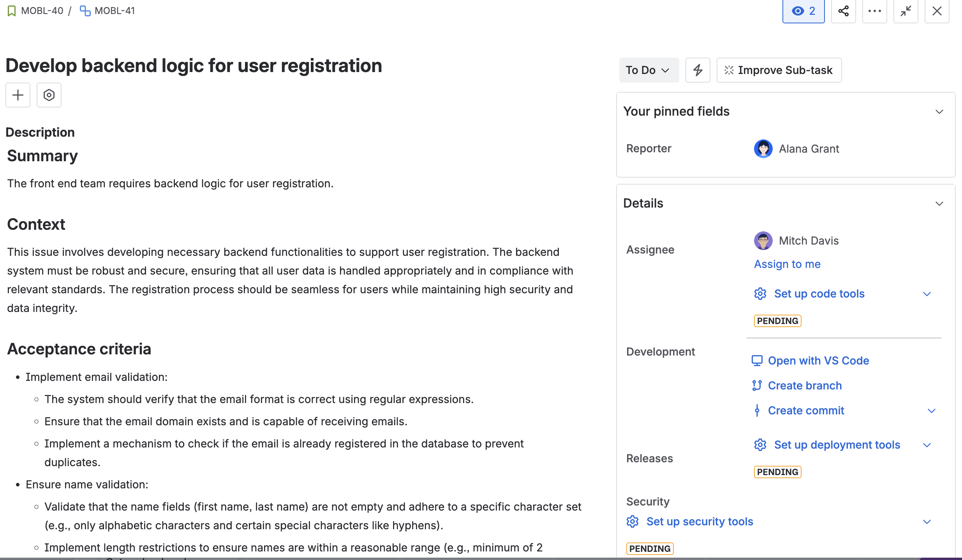Navigate to parent issue MOBL-40
962x560 pixels.
coord(42,11)
